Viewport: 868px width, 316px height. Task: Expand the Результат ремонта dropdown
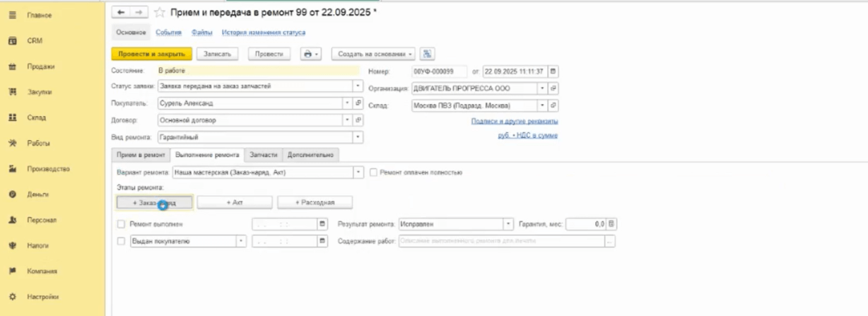click(508, 224)
